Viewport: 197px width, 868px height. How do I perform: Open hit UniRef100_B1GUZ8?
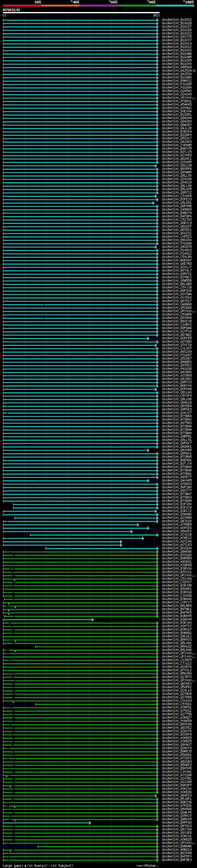point(177,23)
